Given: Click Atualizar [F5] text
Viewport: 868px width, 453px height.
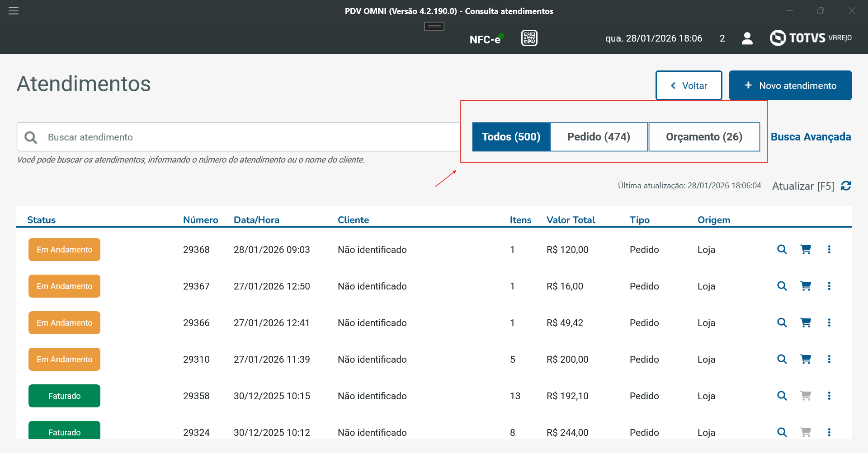Looking at the screenshot, I should pyautogui.click(x=803, y=186).
